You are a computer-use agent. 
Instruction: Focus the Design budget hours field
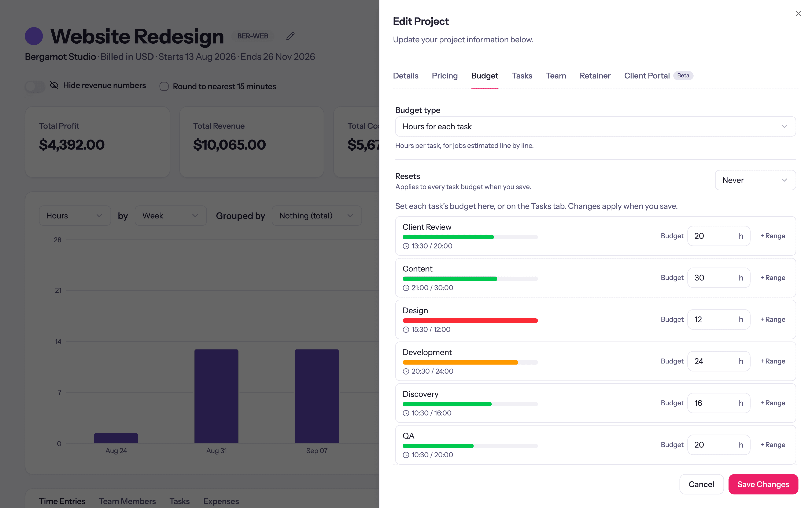click(719, 320)
